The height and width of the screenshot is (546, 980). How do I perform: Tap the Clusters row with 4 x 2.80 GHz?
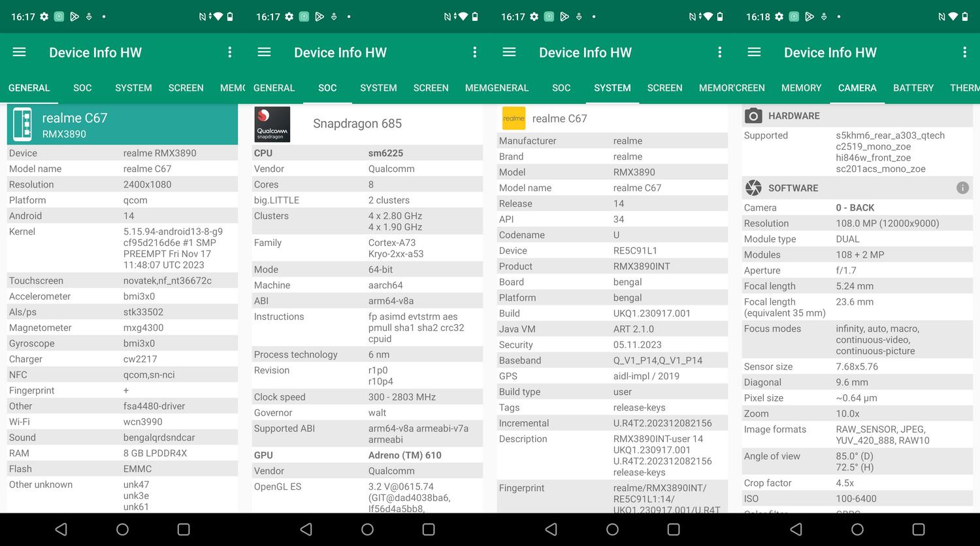coord(367,221)
